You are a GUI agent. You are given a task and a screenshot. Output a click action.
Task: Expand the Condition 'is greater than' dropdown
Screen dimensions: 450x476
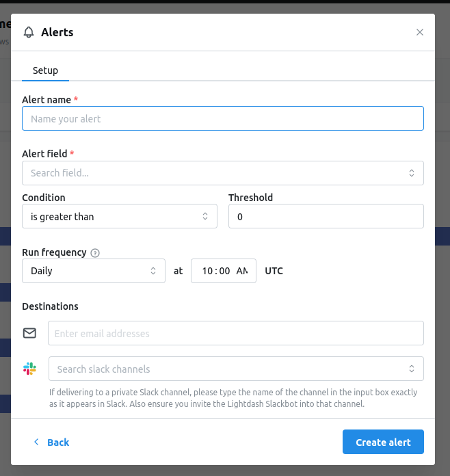(119, 216)
